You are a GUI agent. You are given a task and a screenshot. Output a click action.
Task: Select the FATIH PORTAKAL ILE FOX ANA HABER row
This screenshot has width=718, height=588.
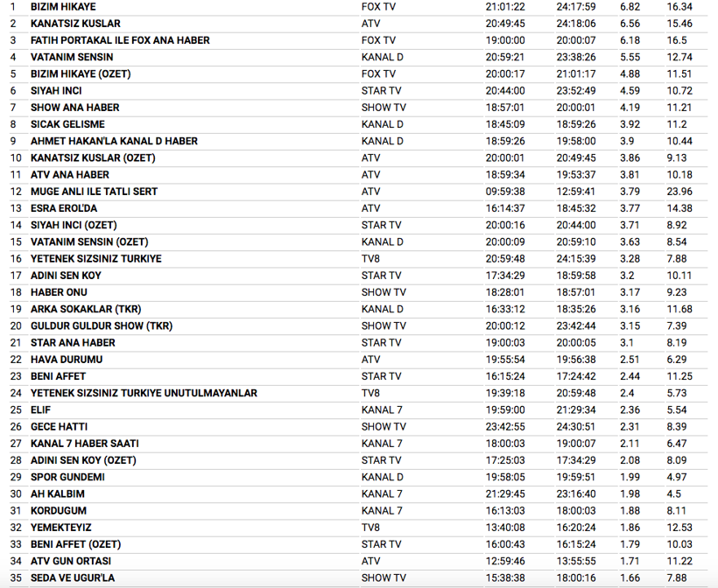coord(120,40)
